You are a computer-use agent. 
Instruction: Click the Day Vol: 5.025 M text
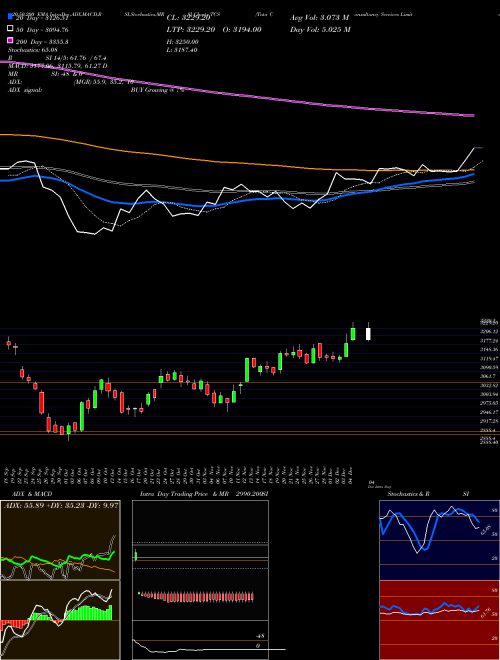click(320, 29)
